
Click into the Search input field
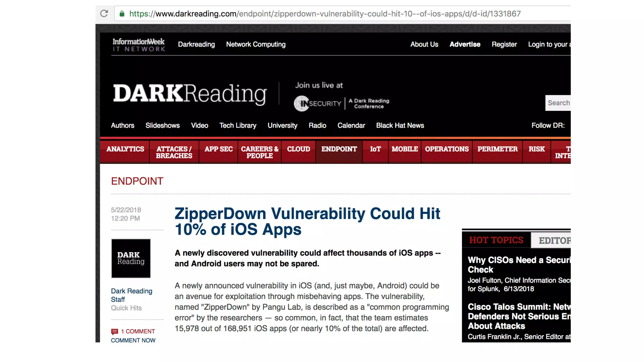[558, 103]
